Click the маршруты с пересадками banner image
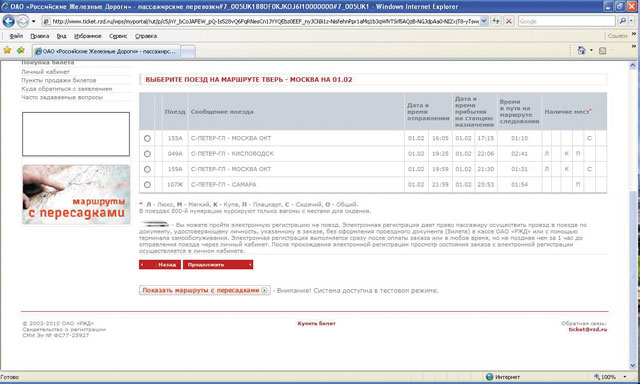The width and height of the screenshot is (640, 384). pyautogui.click(x=76, y=194)
